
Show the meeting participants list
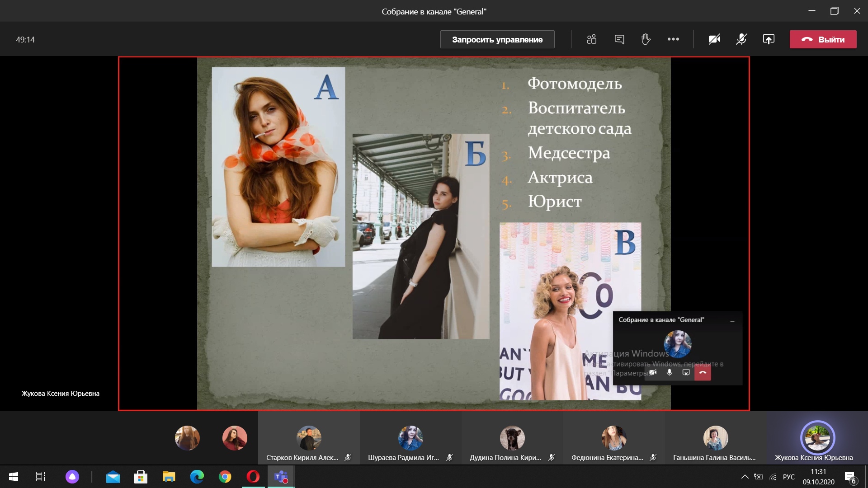[x=591, y=39]
